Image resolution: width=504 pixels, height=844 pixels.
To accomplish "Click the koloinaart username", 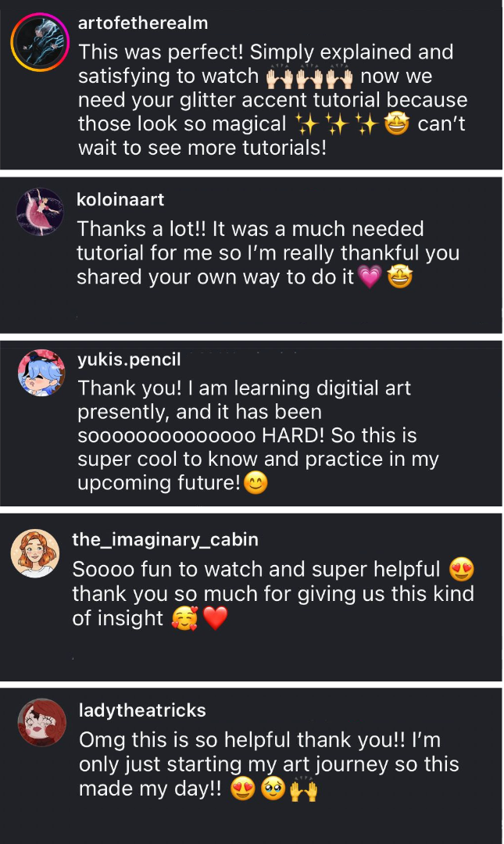I will pyautogui.click(x=120, y=200).
